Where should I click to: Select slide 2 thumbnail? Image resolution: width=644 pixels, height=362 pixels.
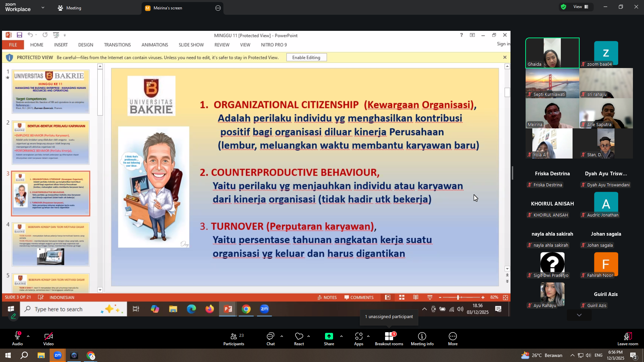coord(51,142)
